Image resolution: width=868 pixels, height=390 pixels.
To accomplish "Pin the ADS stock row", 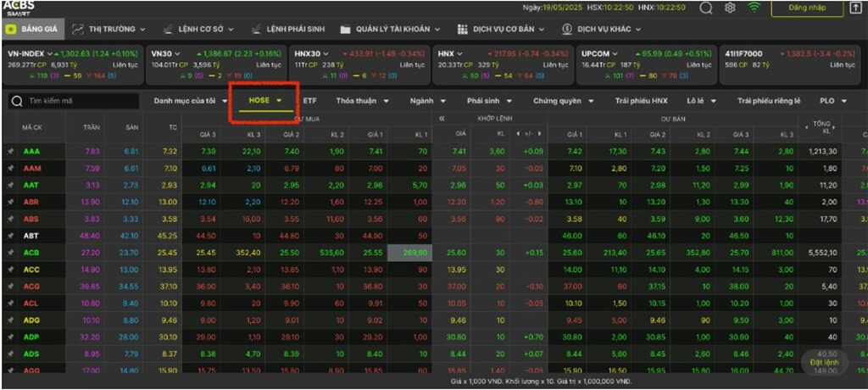I will (x=9, y=354).
